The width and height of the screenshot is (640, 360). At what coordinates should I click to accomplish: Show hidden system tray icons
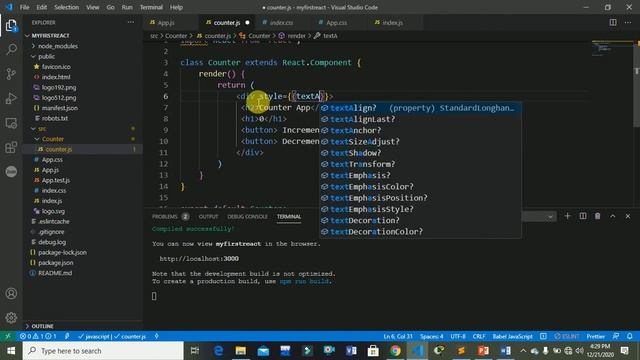[523, 351]
